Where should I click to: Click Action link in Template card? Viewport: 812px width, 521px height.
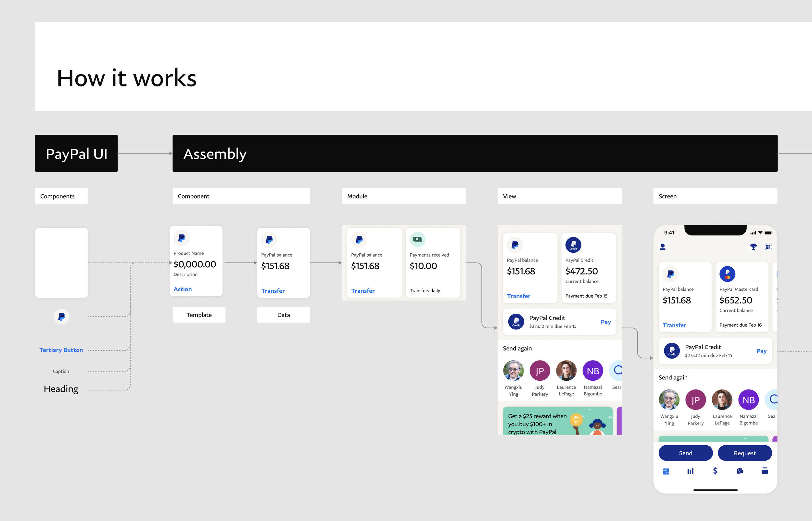click(x=183, y=289)
